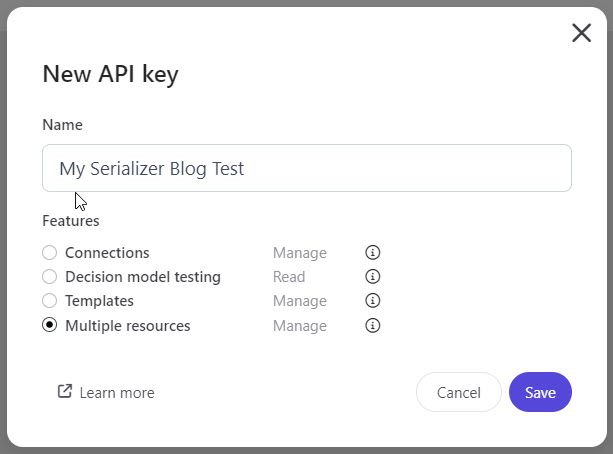Viewport: 613px width, 454px height.
Task: Click the Manage permission for Multiple resources
Action: coord(299,326)
